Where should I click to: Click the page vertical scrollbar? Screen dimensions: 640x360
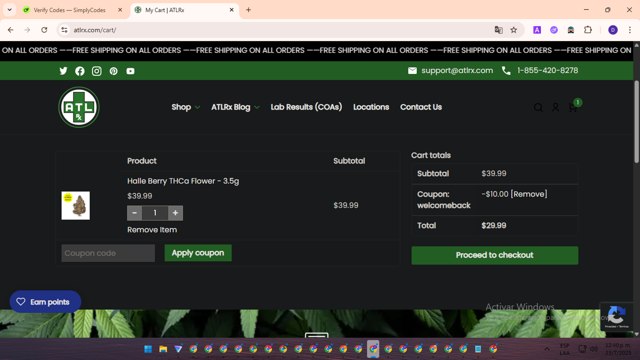(x=636, y=122)
